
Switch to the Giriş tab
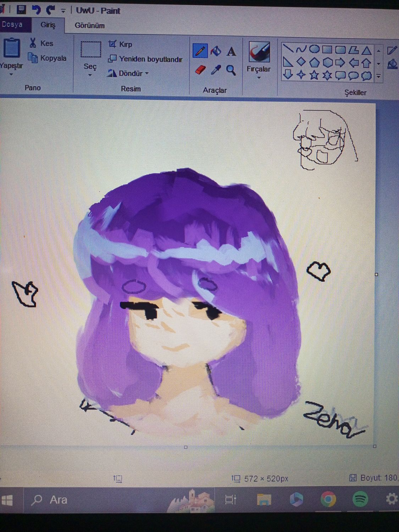click(x=48, y=25)
